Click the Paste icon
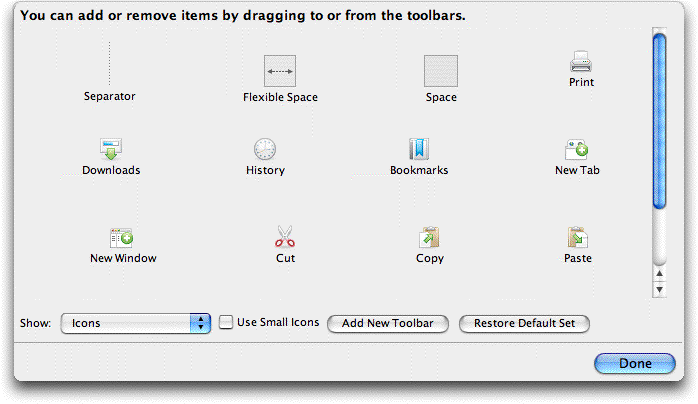Viewport: 698px width, 404px height. (x=577, y=238)
